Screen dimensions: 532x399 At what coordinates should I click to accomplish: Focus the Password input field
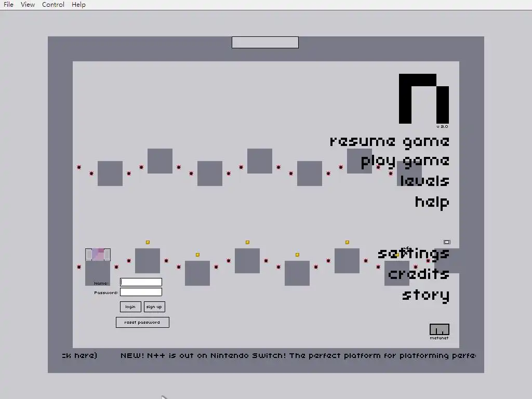pyautogui.click(x=141, y=292)
